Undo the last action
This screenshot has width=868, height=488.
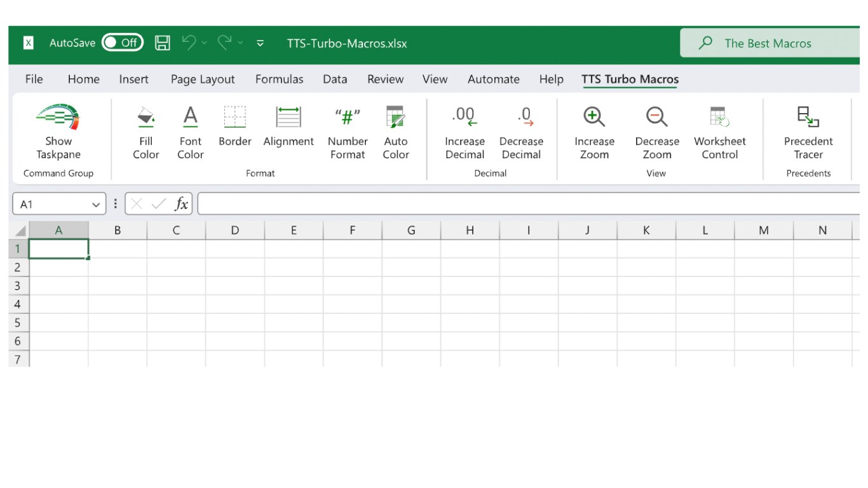(x=189, y=43)
